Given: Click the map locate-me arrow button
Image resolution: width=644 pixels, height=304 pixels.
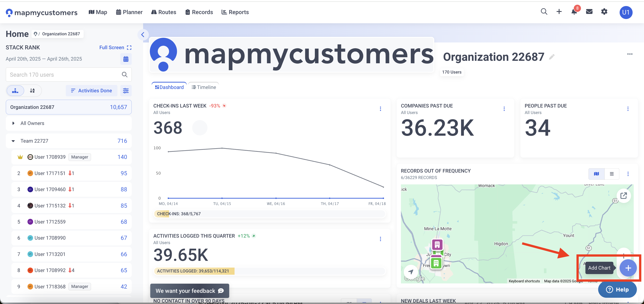Looking at the screenshot, I should [x=411, y=272].
